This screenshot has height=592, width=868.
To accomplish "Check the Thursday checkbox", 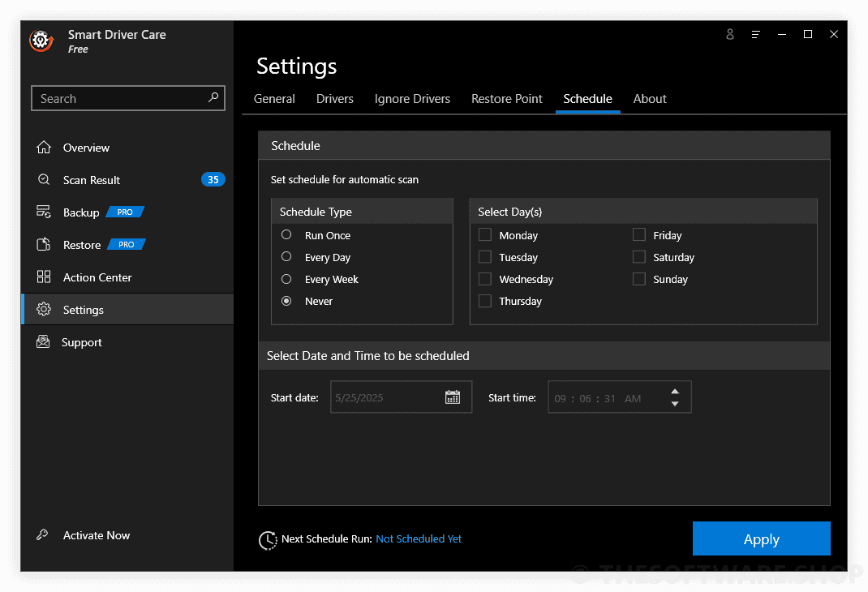I will click(485, 301).
